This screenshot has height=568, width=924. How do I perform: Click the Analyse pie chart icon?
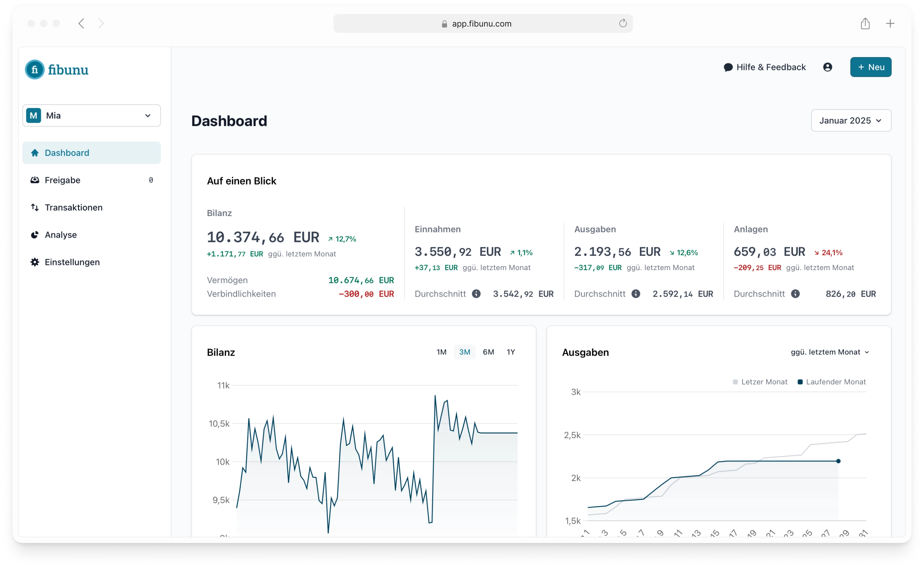tap(35, 235)
